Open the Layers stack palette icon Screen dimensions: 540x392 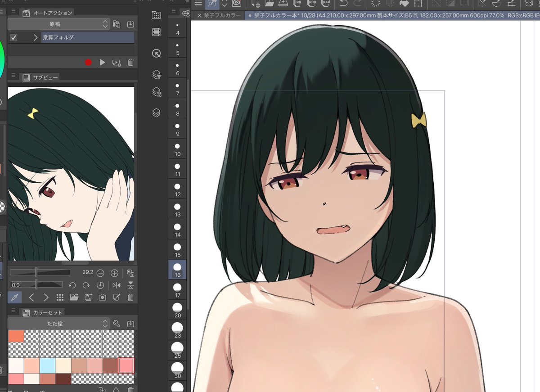point(156,113)
